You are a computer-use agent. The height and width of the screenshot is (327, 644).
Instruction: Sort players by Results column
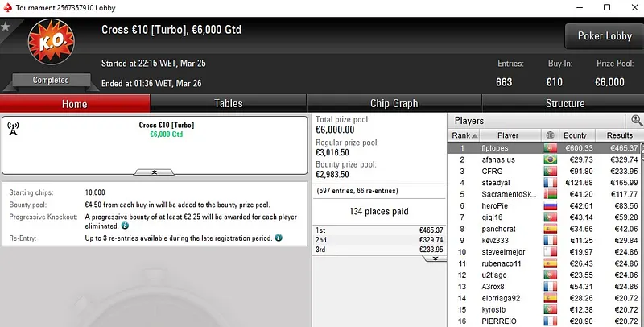(619, 136)
